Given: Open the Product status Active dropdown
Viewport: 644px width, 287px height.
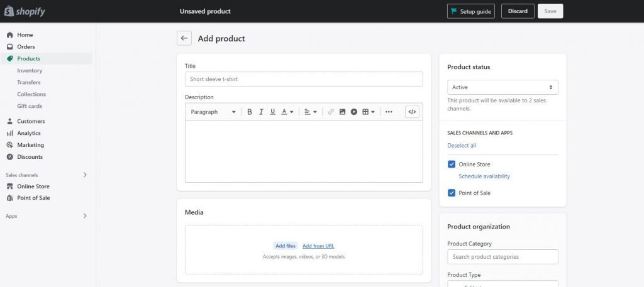Looking at the screenshot, I should (502, 87).
